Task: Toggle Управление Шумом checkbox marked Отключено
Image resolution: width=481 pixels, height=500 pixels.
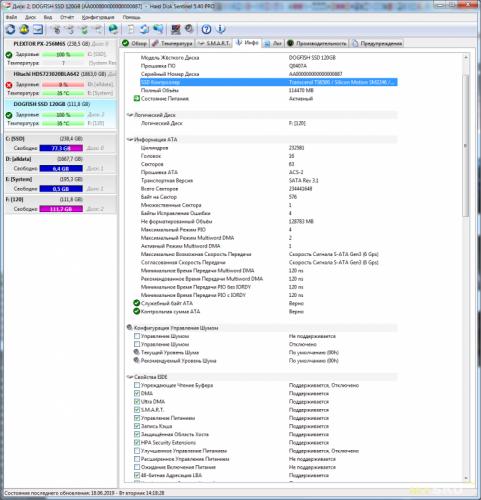Action: coord(137,344)
